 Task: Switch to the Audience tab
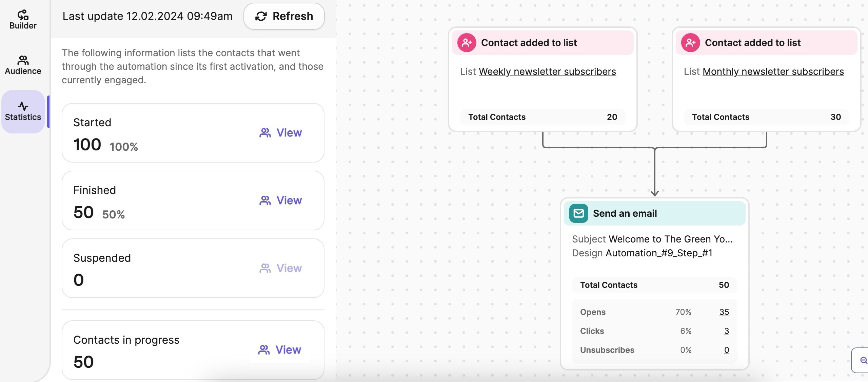(x=23, y=65)
